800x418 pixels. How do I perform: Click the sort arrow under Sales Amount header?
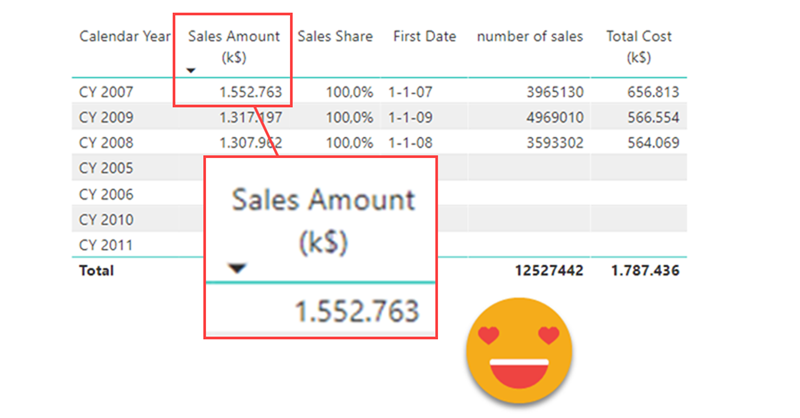click(x=191, y=70)
